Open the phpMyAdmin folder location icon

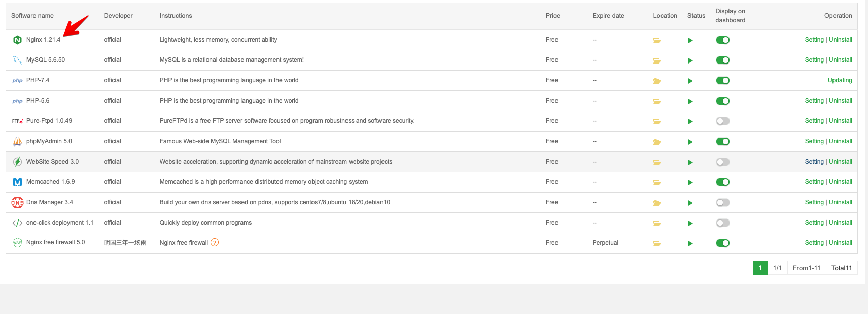pos(656,142)
